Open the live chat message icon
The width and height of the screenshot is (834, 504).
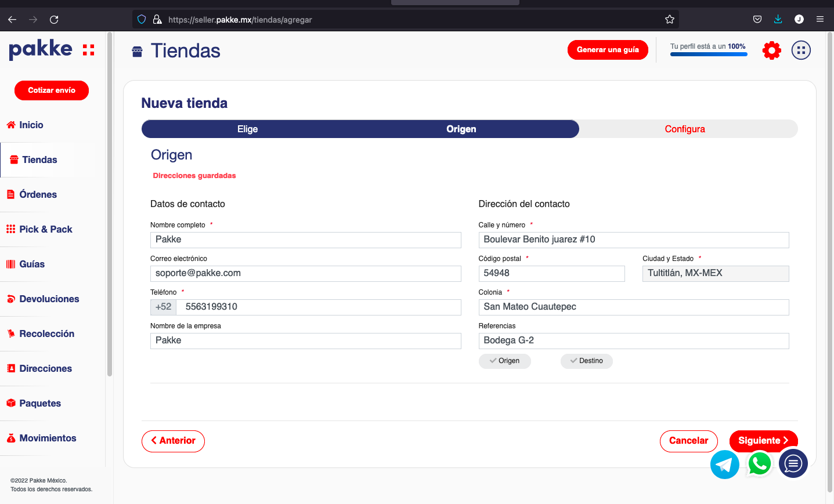[x=793, y=463]
